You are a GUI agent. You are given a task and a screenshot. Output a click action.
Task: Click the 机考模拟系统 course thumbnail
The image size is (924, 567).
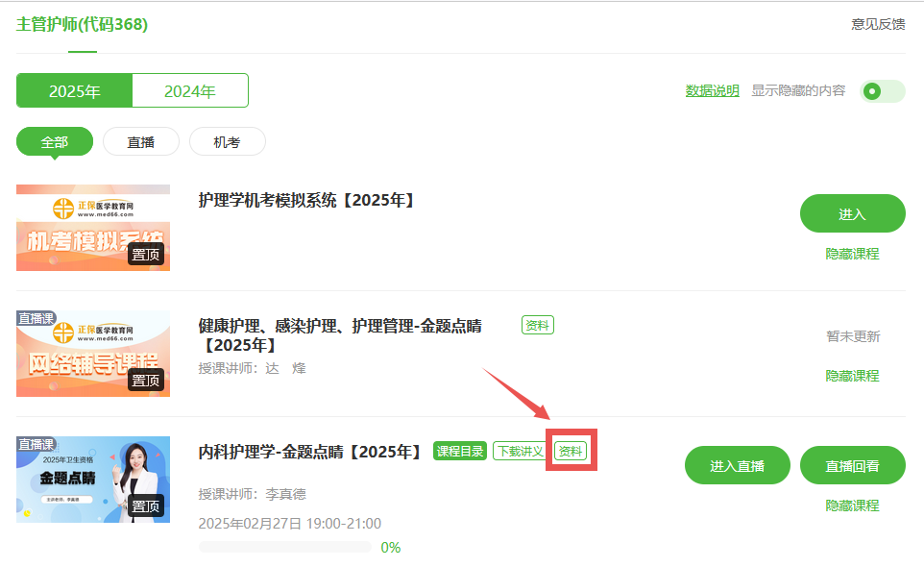pyautogui.click(x=93, y=228)
